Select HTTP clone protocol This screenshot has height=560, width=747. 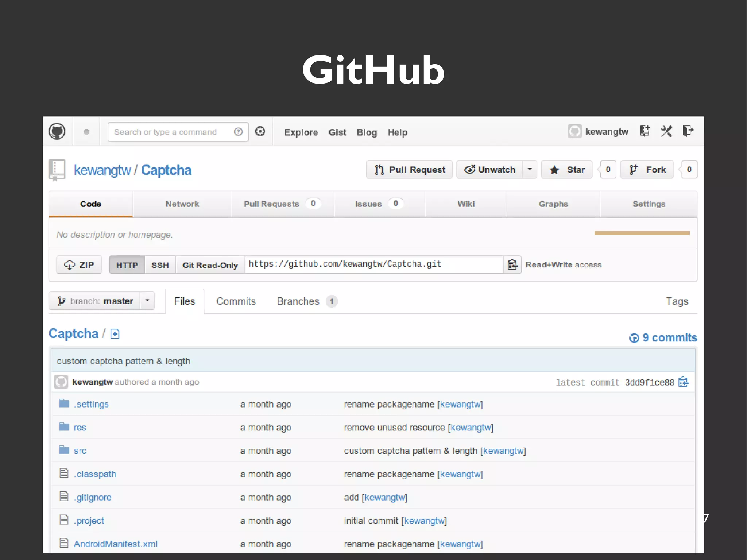tap(127, 265)
